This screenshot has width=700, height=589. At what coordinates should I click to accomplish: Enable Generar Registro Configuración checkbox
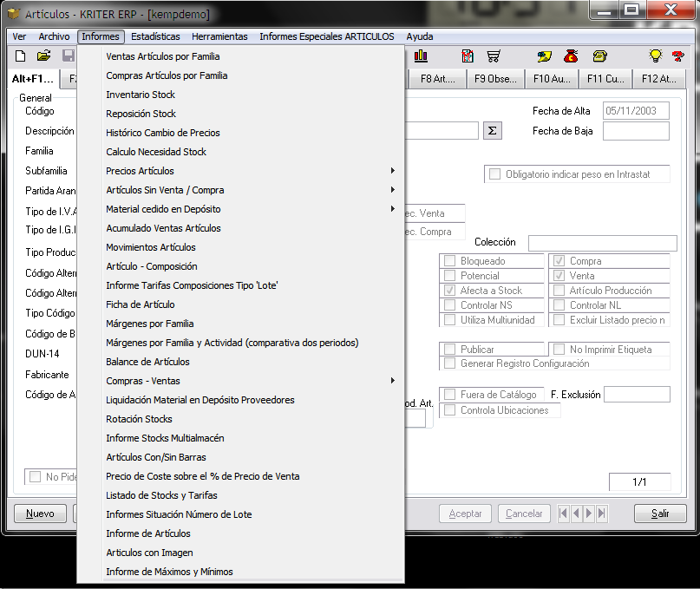click(449, 363)
